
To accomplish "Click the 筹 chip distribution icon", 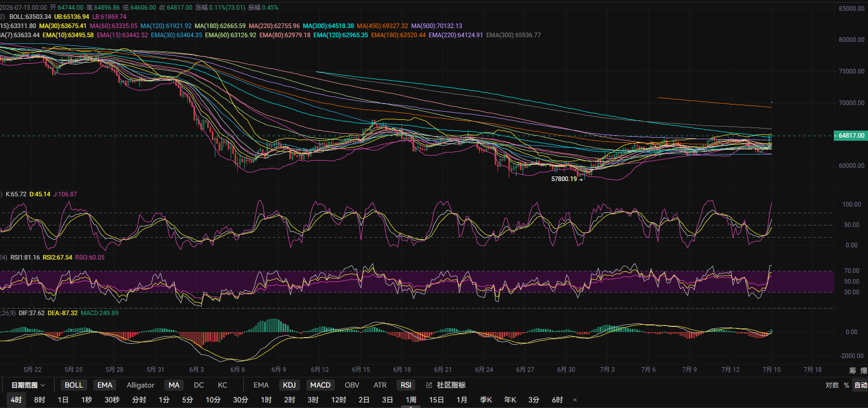I will pyautogui.click(x=853, y=370).
